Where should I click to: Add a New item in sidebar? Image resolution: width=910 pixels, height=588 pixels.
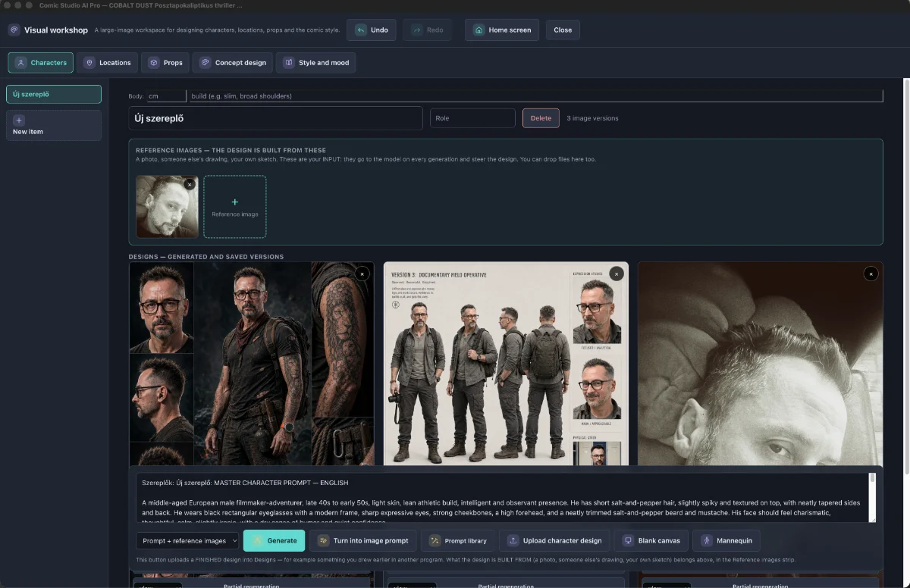point(54,126)
